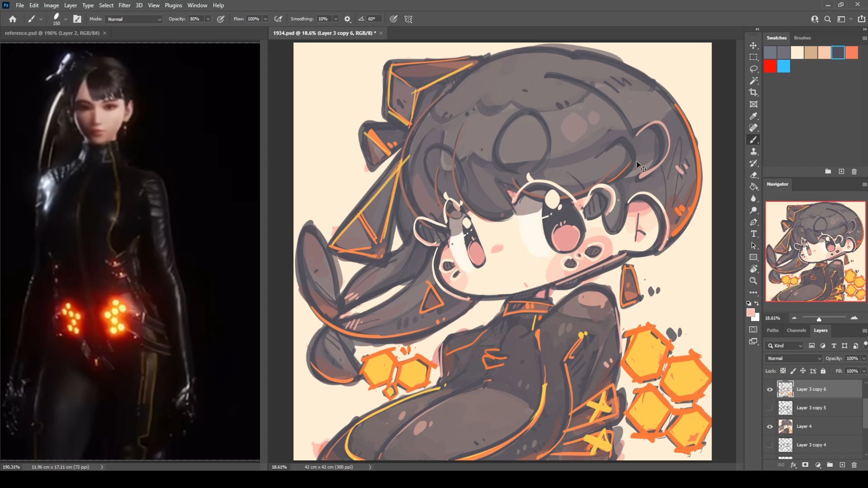This screenshot has height=488, width=868.
Task: Open Smoothing 10% dropdown arrow
Action: point(335,19)
